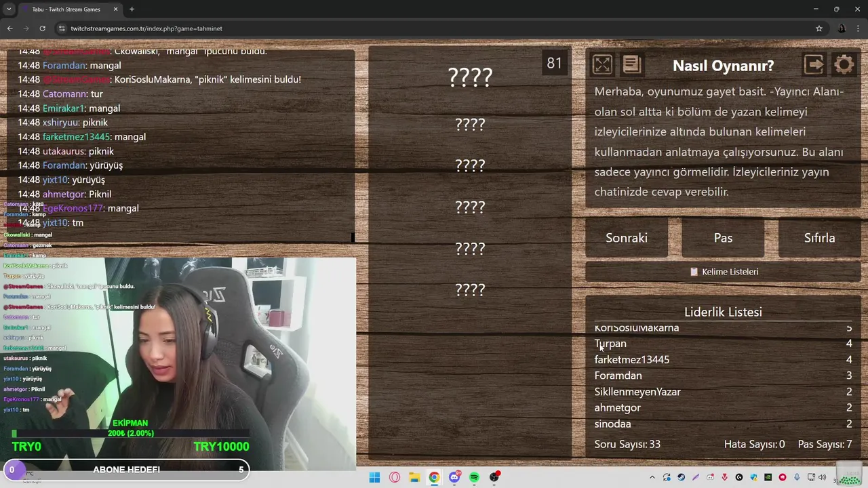The width and height of the screenshot is (868, 488).
Task: Click the EKİPMAN donation progress bar
Action: pyautogui.click(x=130, y=433)
